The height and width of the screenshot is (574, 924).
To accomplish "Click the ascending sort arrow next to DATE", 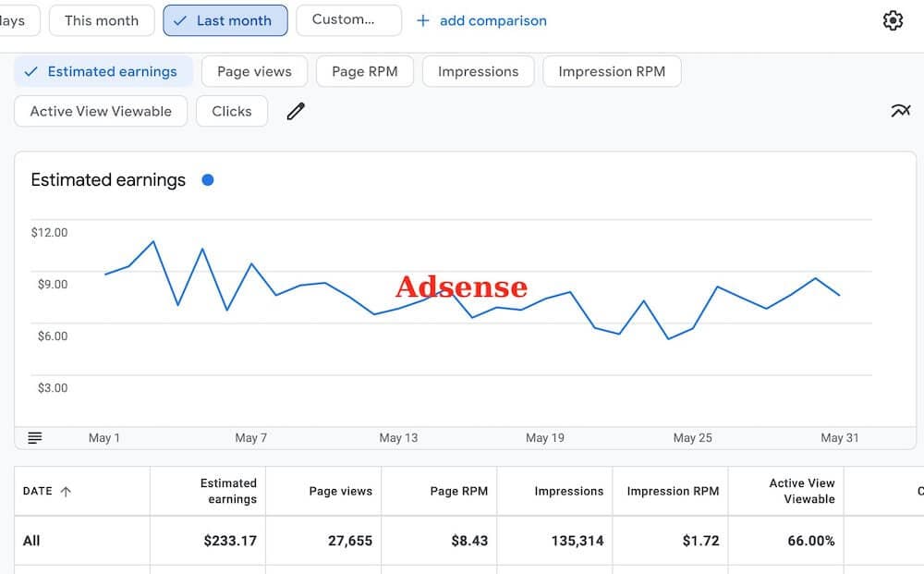I will (x=66, y=492).
